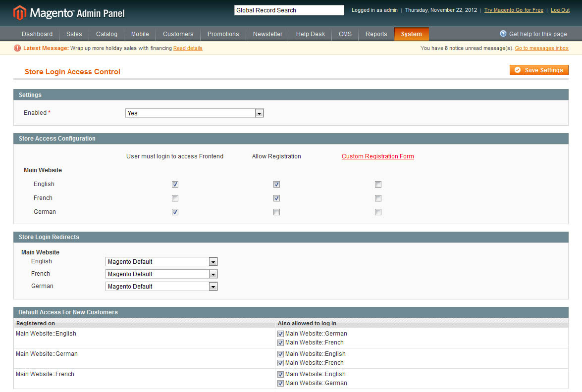Open the Newsletter menu
This screenshot has width=582, height=392.
(267, 34)
